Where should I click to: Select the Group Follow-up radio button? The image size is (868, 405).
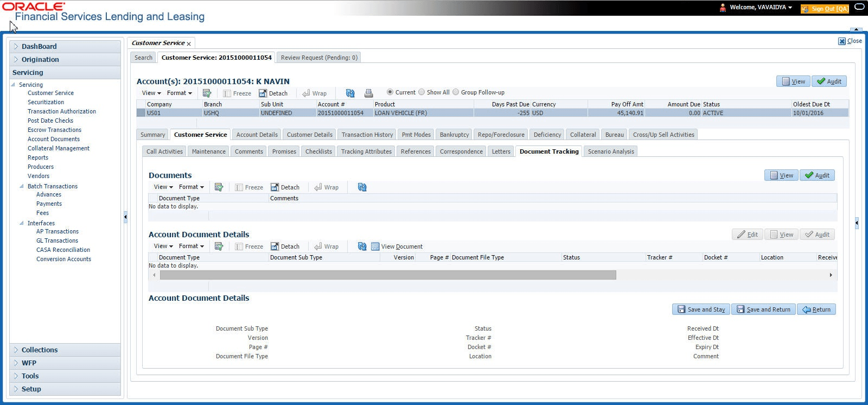pyautogui.click(x=456, y=92)
